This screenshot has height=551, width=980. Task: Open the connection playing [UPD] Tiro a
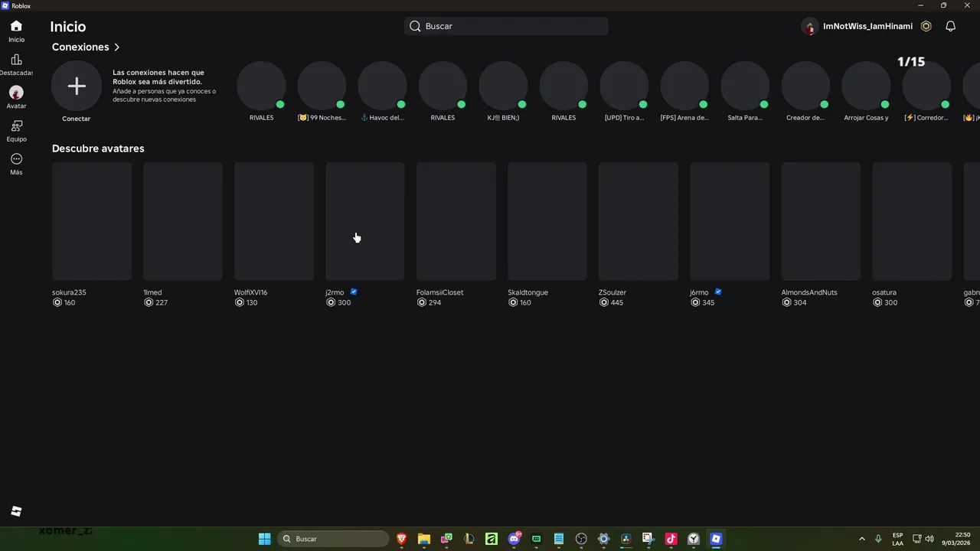click(624, 86)
